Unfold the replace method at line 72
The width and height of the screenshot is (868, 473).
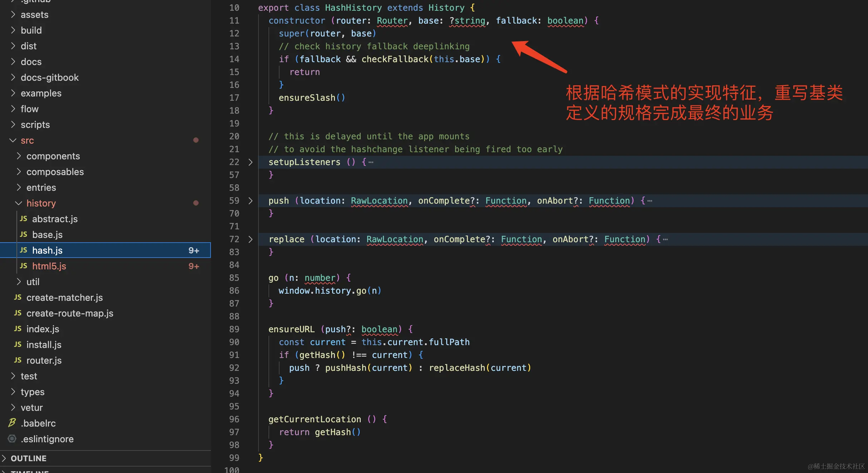250,239
